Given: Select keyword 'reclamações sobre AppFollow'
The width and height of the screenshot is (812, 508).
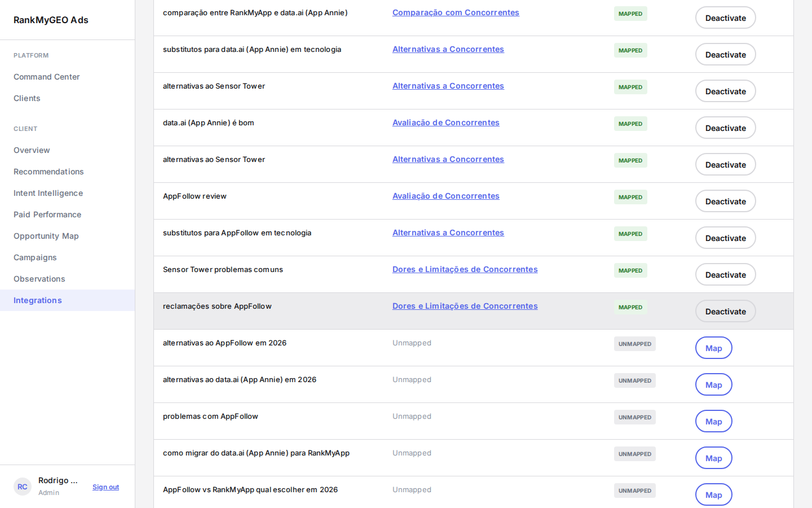Looking at the screenshot, I should point(217,306).
